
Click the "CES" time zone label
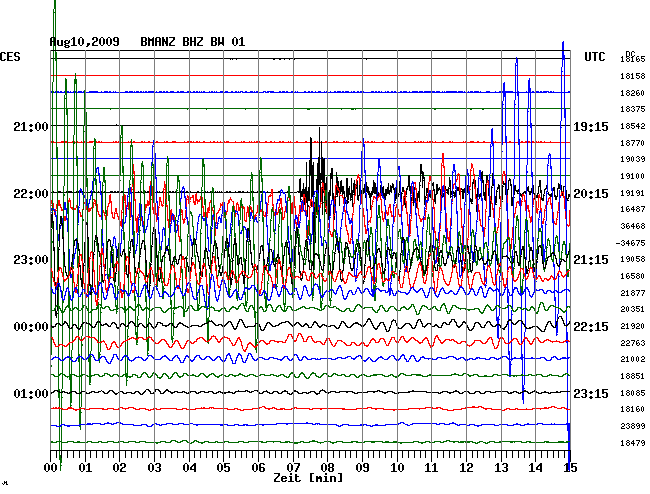(x=10, y=57)
